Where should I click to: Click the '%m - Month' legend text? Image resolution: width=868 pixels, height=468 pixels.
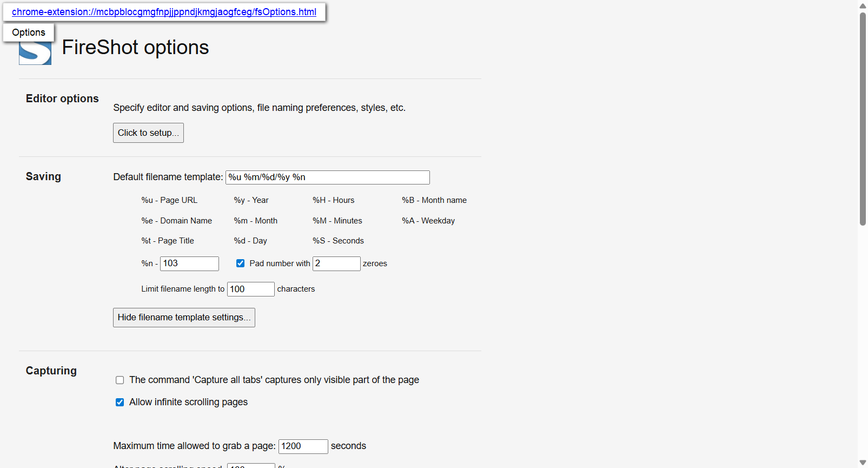coord(255,221)
